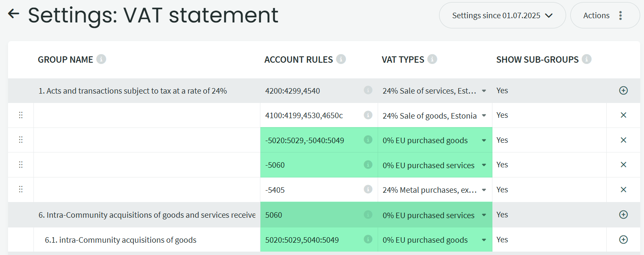Click the back arrow beside Settings title

[14, 14]
